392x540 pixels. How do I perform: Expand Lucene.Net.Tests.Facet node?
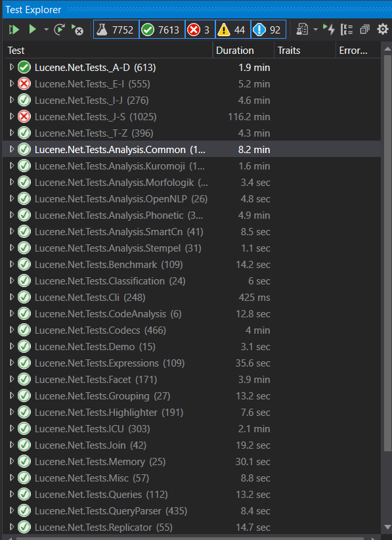pos(12,379)
